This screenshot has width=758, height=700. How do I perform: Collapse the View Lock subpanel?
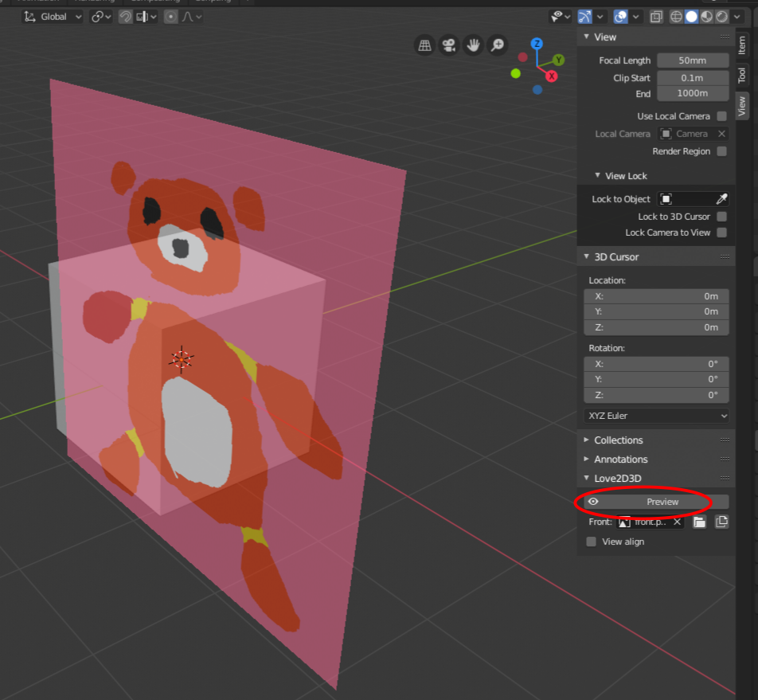(x=597, y=175)
